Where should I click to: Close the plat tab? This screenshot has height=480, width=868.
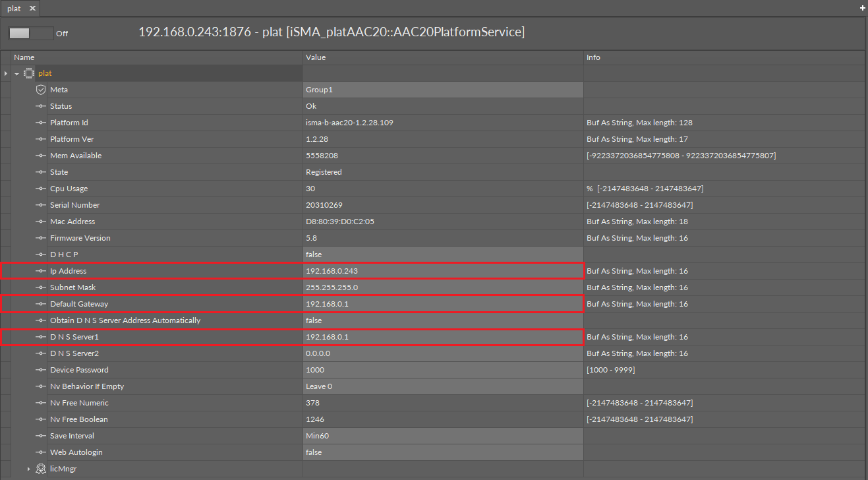[32, 9]
